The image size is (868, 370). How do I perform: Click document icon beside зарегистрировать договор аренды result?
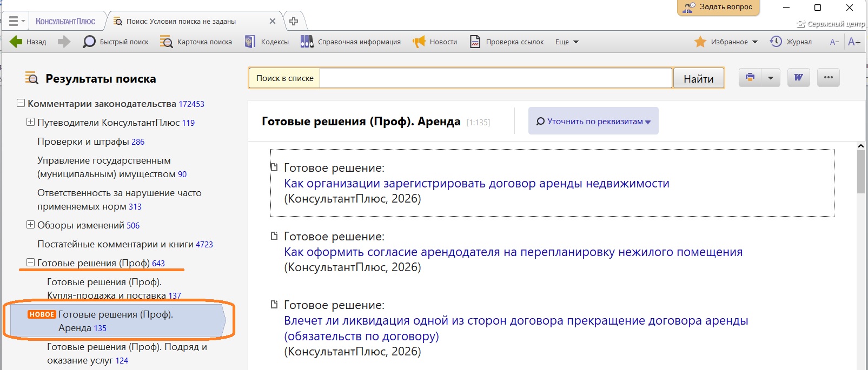274,167
